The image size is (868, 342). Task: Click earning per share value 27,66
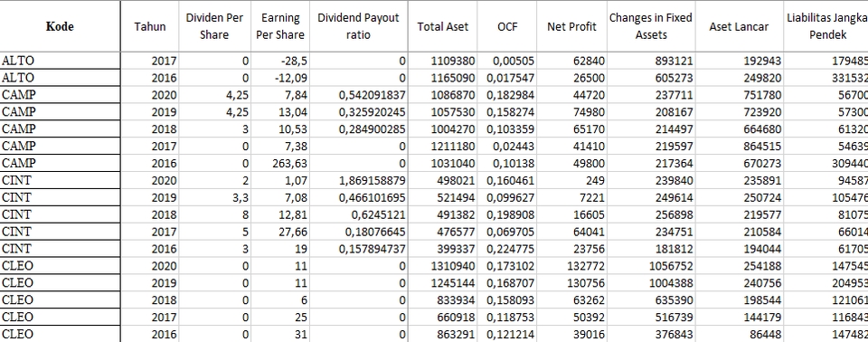point(280,232)
